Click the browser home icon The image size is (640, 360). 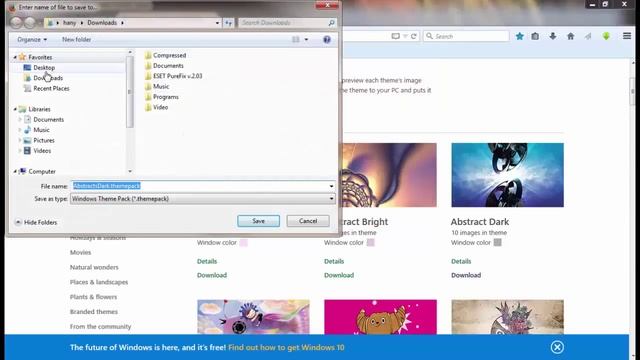571,36
